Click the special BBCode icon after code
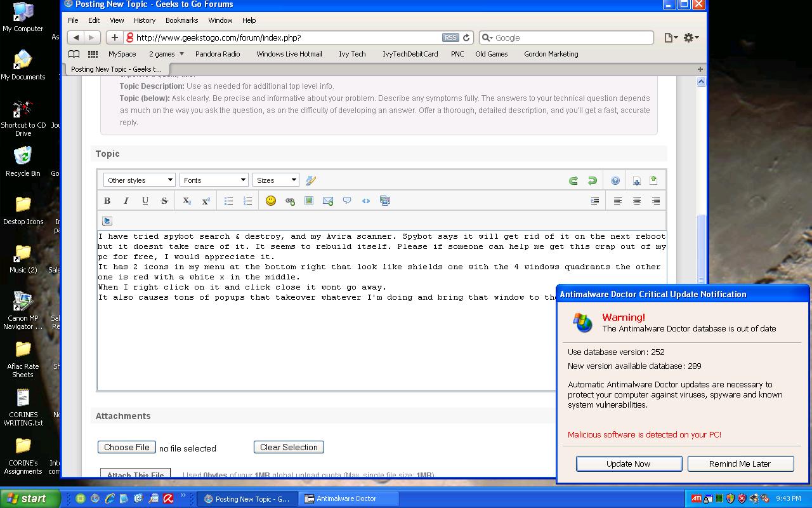This screenshot has width=812, height=508. (385, 201)
